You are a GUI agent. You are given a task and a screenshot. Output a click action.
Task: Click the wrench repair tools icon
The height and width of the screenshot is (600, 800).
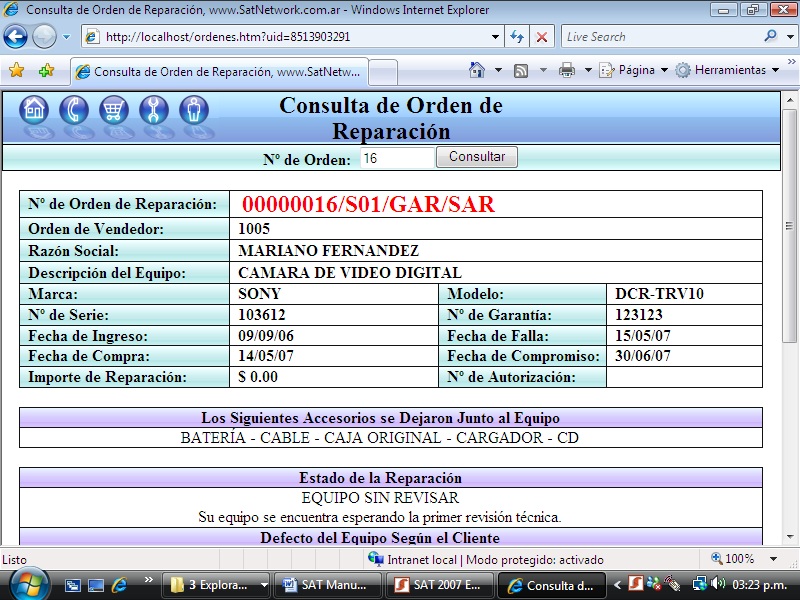pyautogui.click(x=154, y=109)
